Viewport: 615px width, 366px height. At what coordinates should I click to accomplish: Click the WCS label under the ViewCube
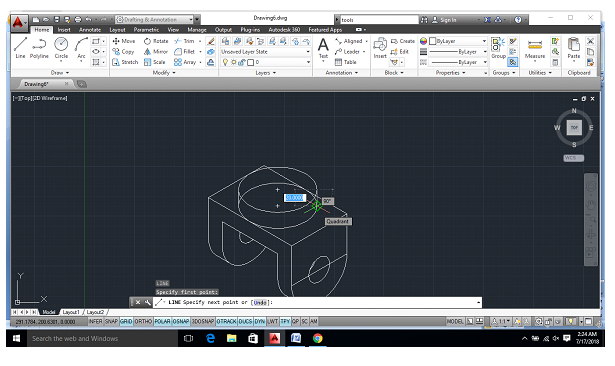[x=573, y=158]
